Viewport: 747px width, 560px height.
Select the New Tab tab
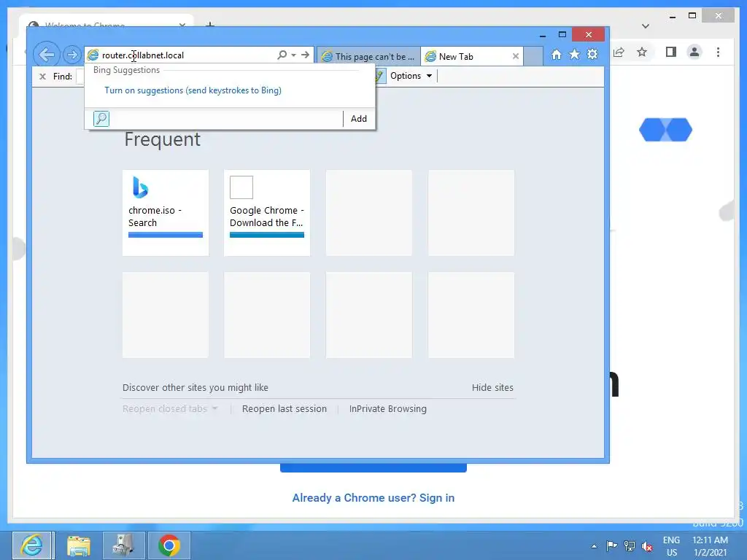coord(472,57)
